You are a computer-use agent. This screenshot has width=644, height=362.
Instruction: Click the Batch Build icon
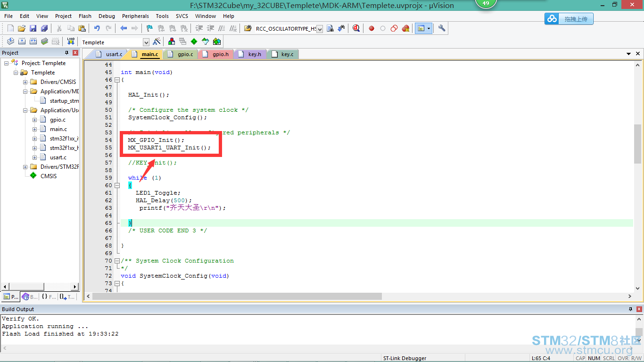[44, 41]
